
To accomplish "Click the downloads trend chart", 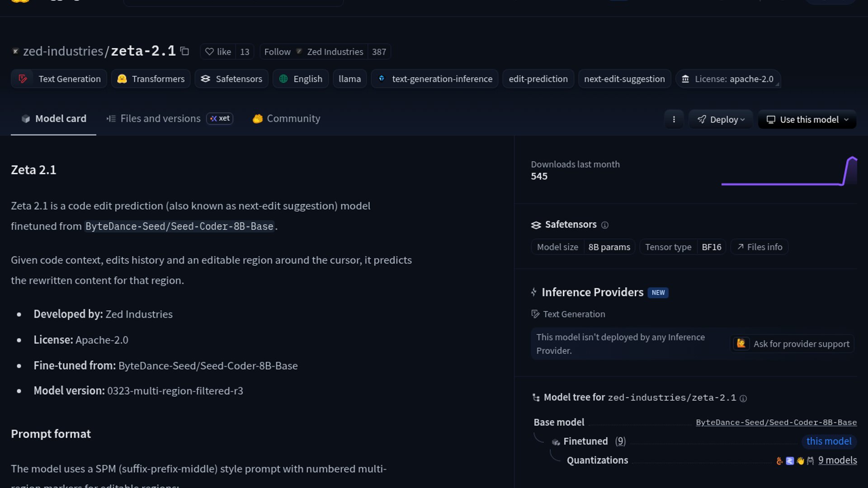I will (789, 171).
